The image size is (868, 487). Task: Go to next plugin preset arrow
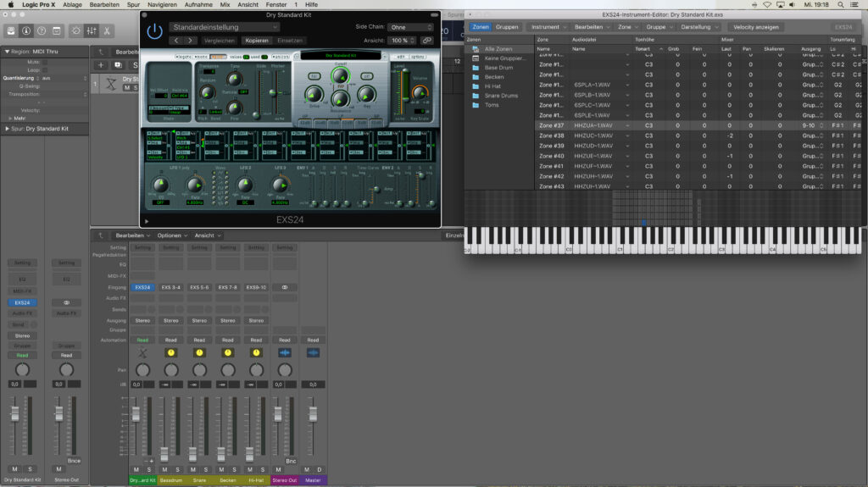click(191, 41)
